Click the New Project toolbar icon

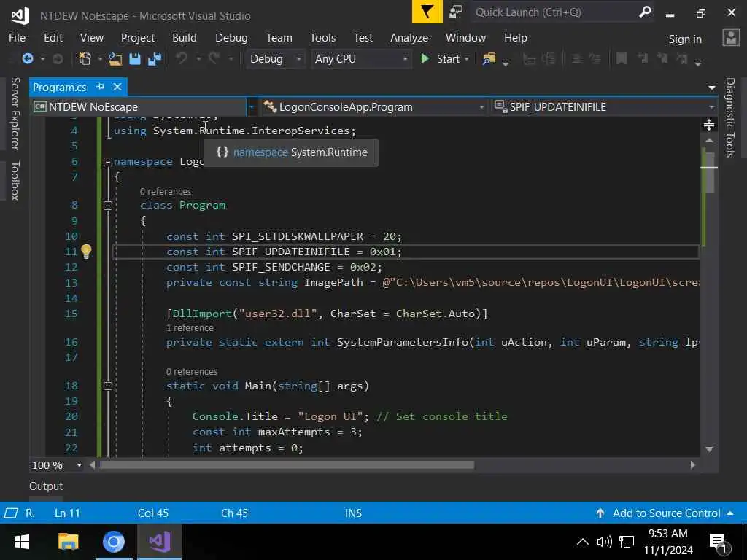tap(85, 58)
